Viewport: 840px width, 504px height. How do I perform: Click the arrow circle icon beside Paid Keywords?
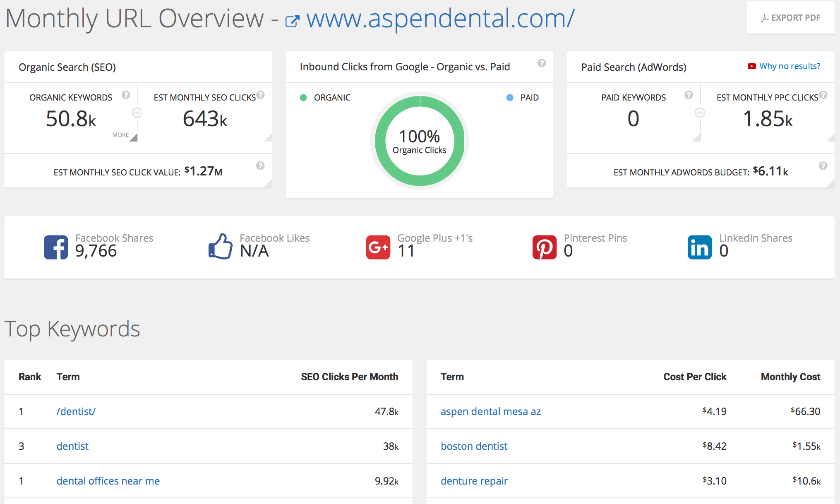click(700, 113)
